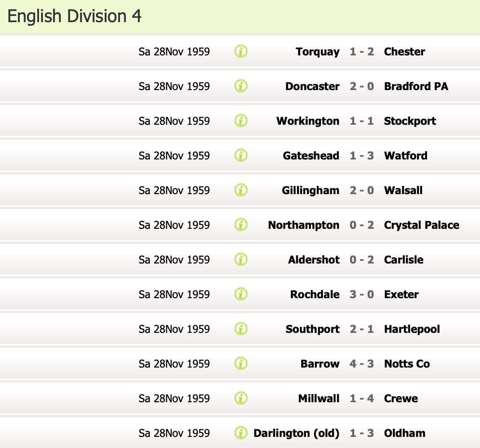The width and height of the screenshot is (480, 448).
Task: Open info icon for Torquay vs Chester
Action: click(241, 51)
